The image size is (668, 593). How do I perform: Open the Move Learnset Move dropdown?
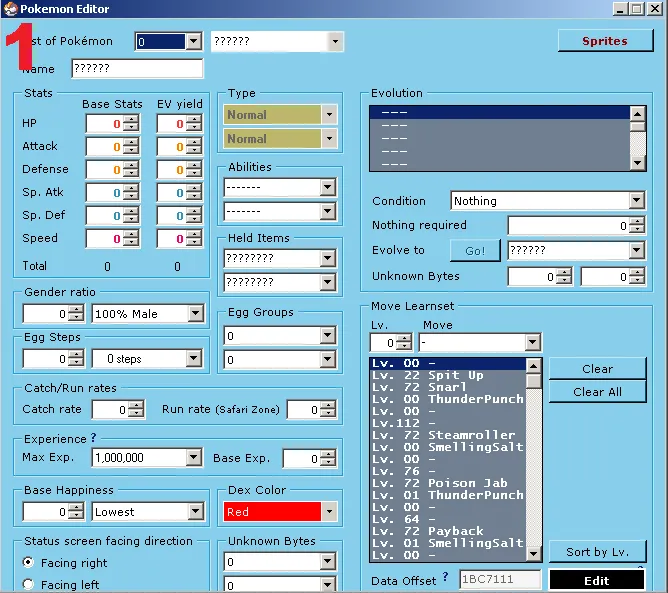(x=533, y=342)
